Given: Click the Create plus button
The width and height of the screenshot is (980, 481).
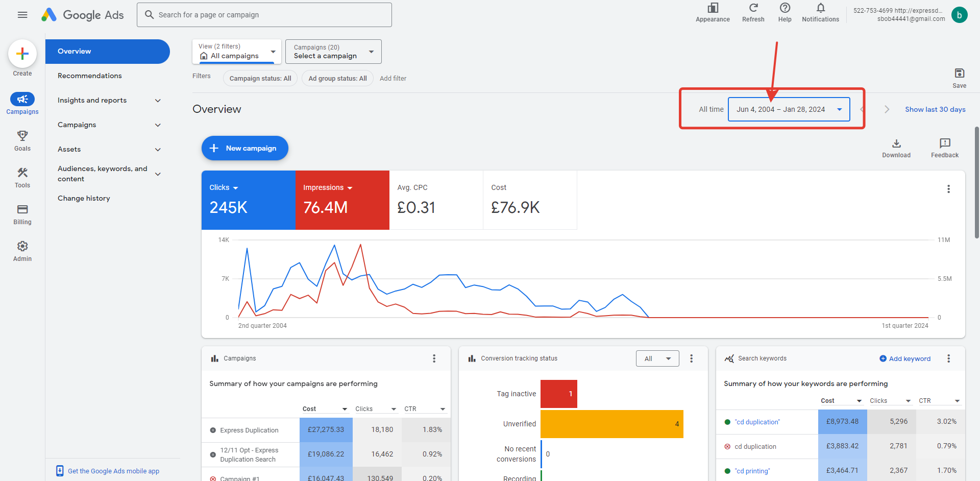Looking at the screenshot, I should (22, 54).
